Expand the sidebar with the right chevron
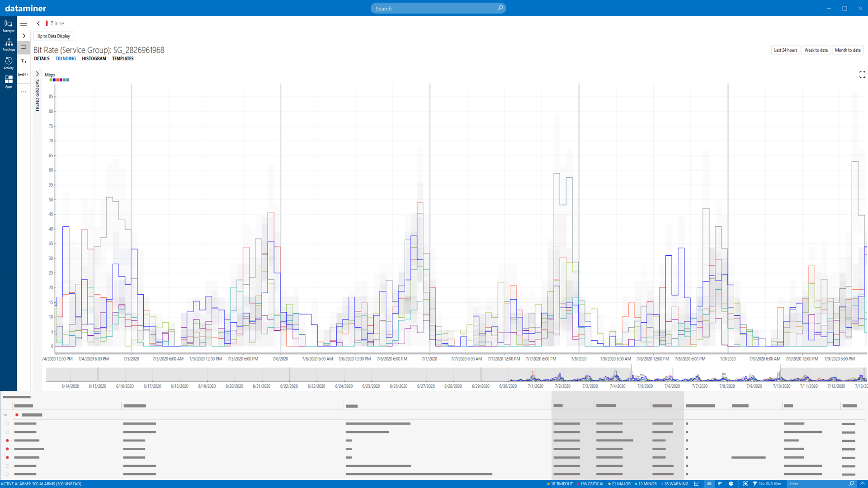868x488 pixels. click(24, 36)
